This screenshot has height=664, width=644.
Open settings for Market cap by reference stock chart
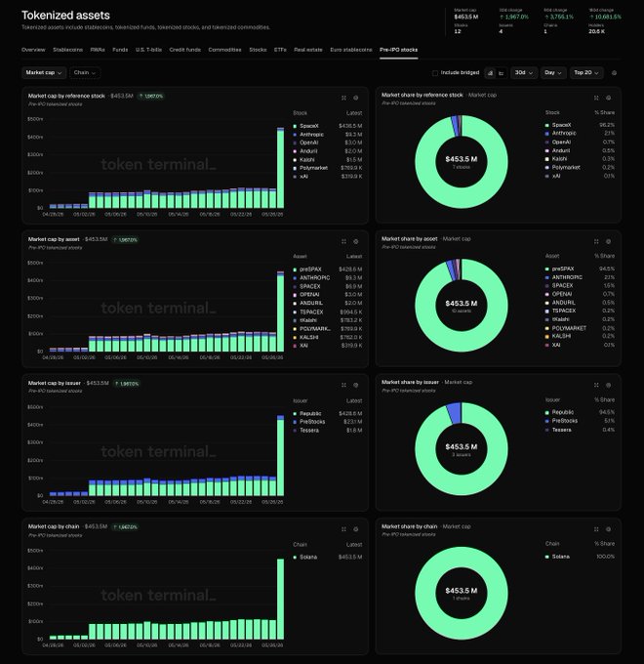pos(356,98)
